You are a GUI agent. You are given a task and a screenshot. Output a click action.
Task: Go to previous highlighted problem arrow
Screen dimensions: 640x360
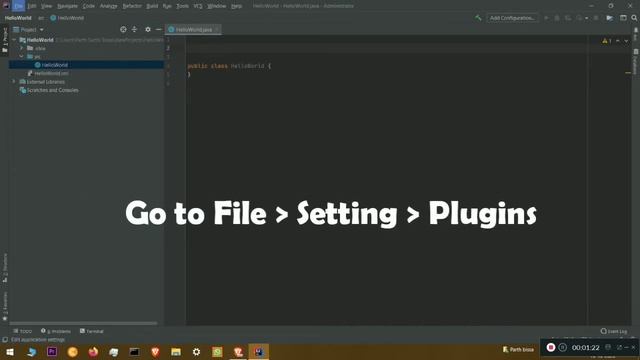click(x=618, y=41)
